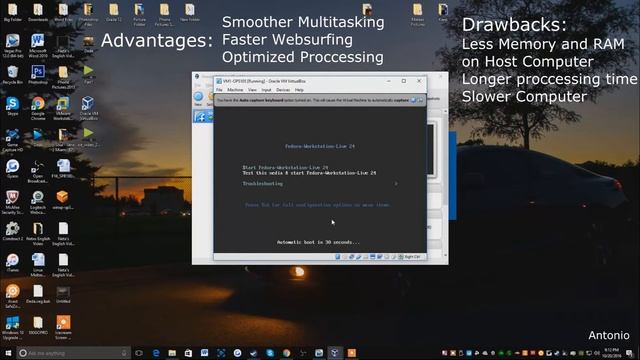Click the VirtualBox Manager scrollbar
This screenshot has height=360, width=640.
(x=445, y=183)
